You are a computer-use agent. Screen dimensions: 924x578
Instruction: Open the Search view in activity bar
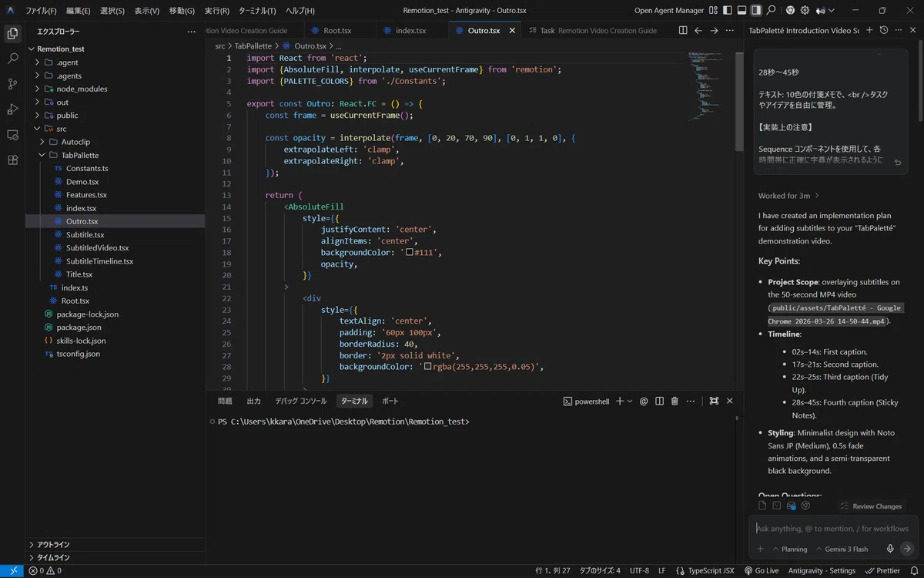click(x=12, y=59)
